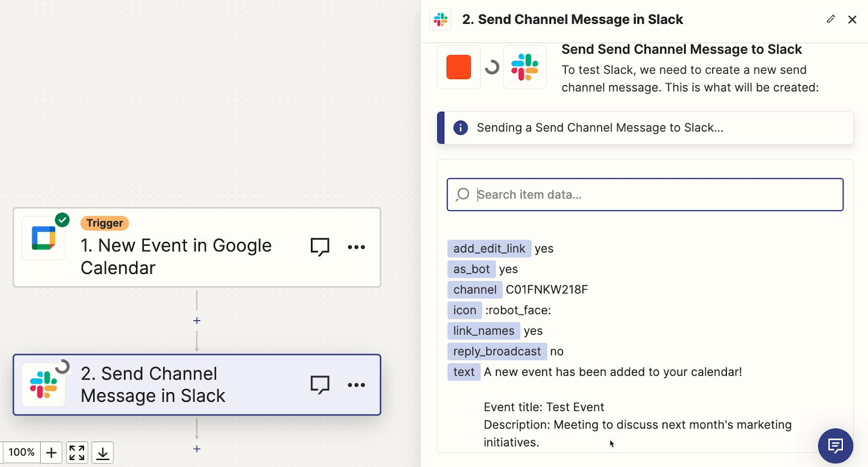The height and width of the screenshot is (467, 868).
Task: Zoom in with the plus button
Action: click(51, 452)
